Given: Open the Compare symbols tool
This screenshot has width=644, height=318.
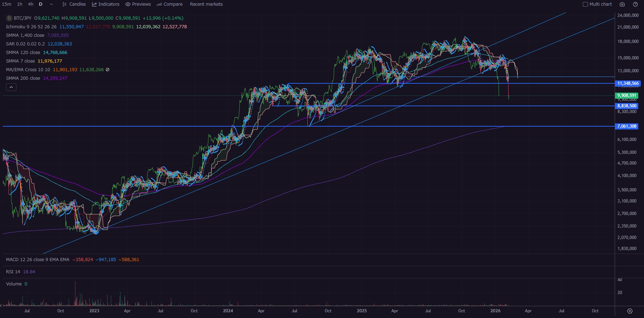Looking at the screenshot, I should (170, 4).
